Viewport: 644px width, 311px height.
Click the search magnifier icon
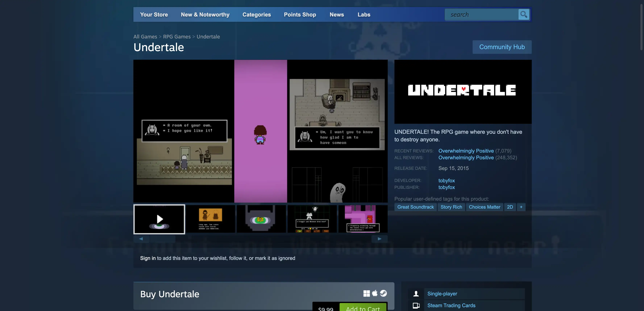[x=524, y=14]
